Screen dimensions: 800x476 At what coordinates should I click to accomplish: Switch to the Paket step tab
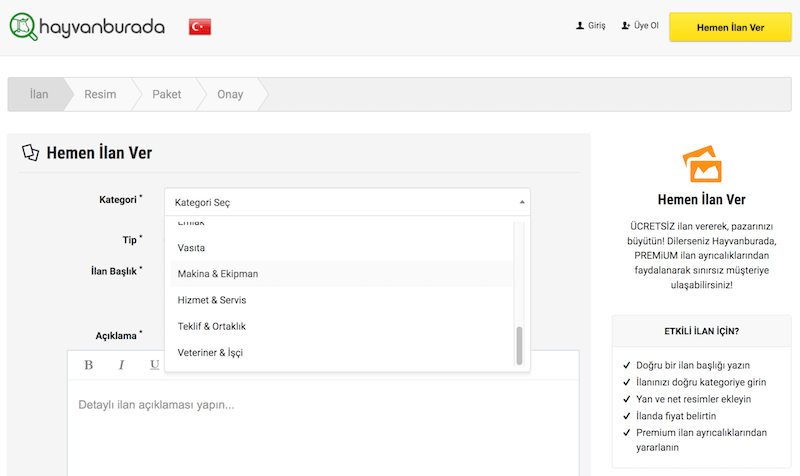click(x=167, y=95)
